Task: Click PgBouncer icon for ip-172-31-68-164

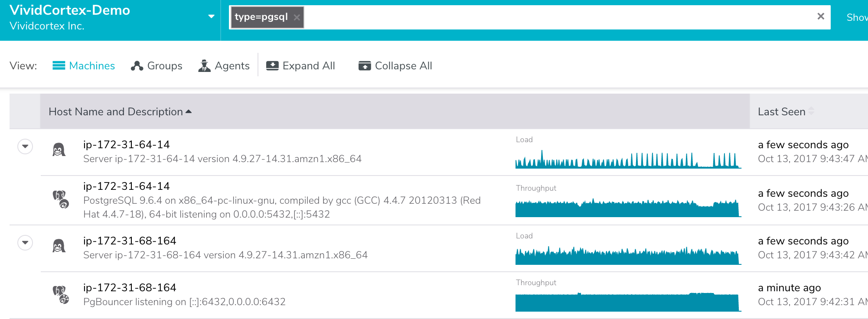Action: pyautogui.click(x=61, y=295)
